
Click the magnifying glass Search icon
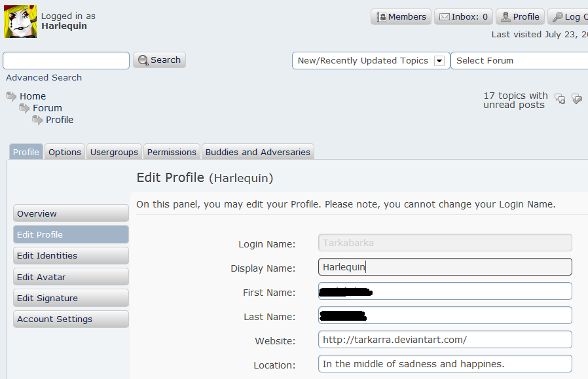coord(143,59)
